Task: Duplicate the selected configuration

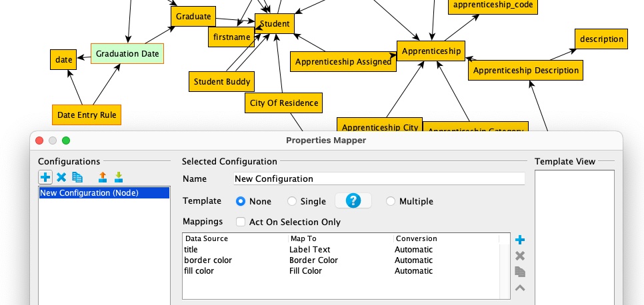Action: (x=77, y=177)
